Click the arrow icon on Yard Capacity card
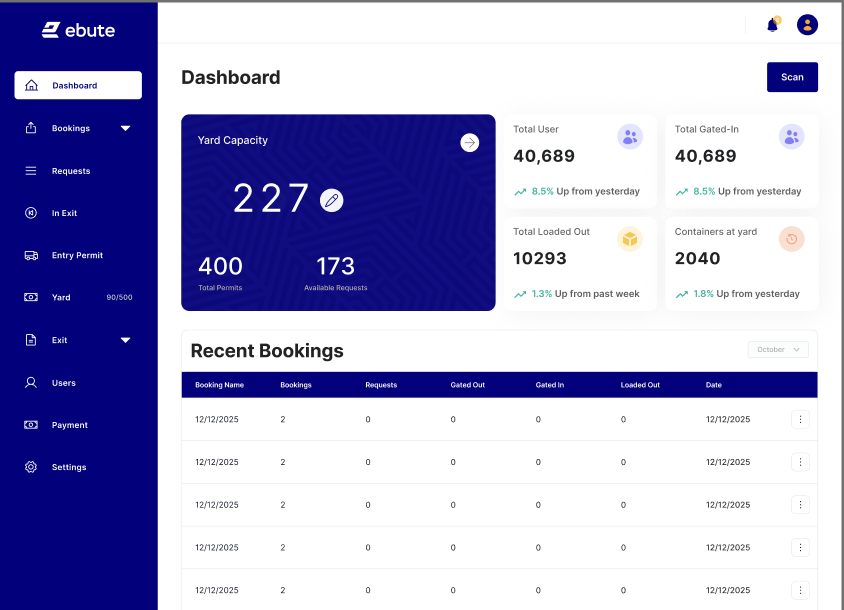The width and height of the screenshot is (844, 610). tap(469, 143)
